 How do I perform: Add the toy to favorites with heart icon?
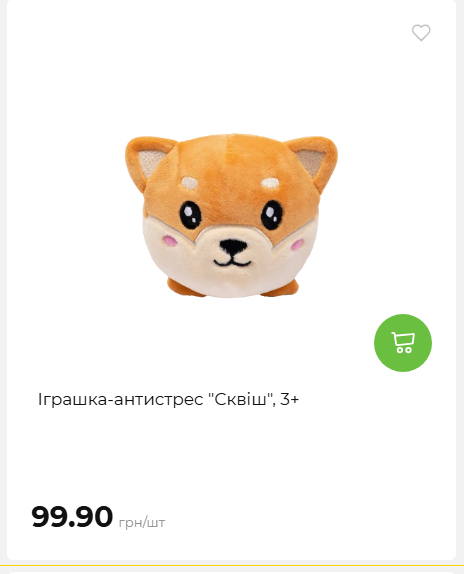coord(421,33)
